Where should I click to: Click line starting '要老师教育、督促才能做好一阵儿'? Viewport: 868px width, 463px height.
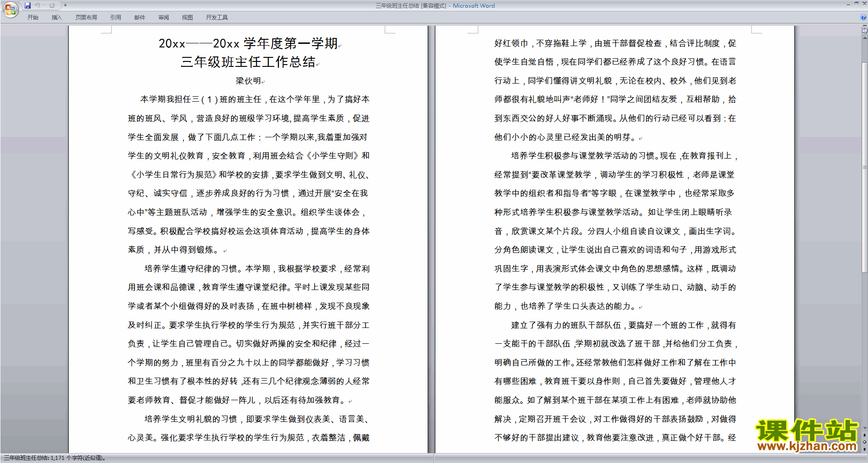point(237,400)
